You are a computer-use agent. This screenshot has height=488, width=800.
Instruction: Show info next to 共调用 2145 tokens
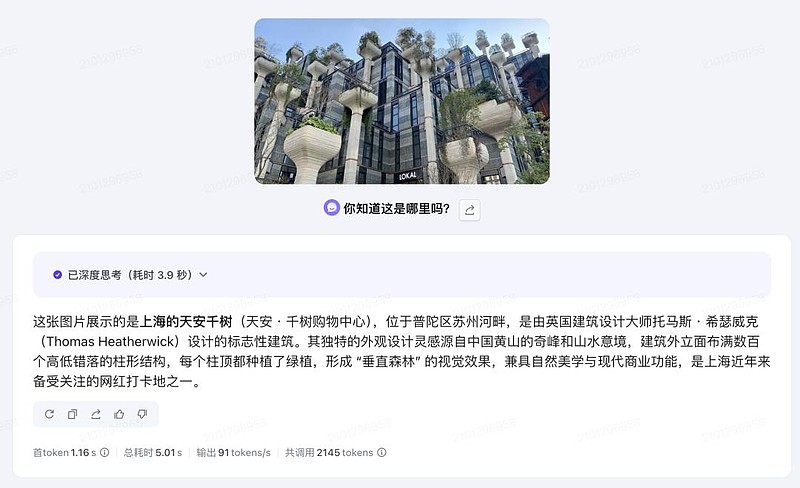click(382, 452)
